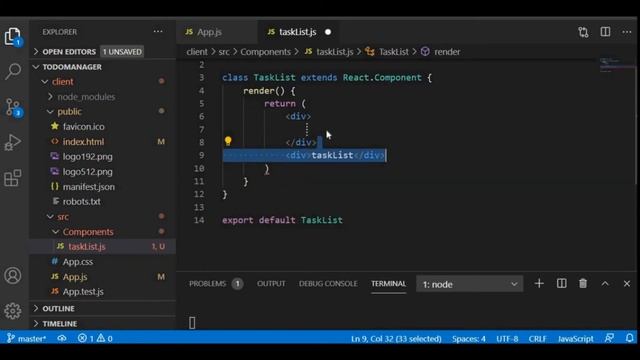This screenshot has width=640, height=360.
Task: Open favicon.ico in the explorer
Action: [x=103, y=127]
